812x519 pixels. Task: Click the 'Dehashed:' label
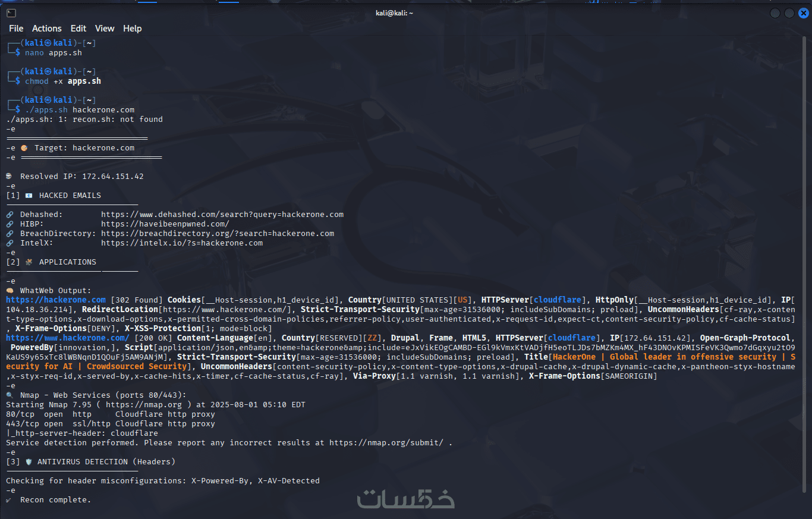click(42, 215)
